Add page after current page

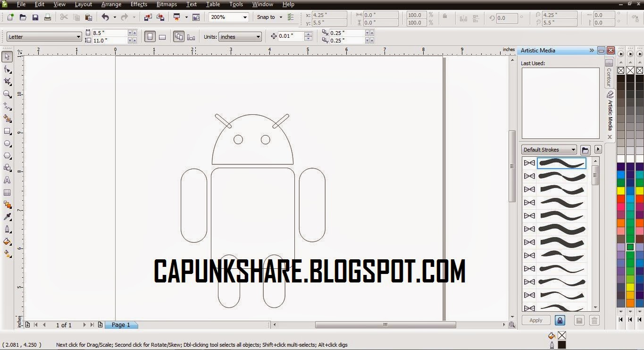click(100, 325)
